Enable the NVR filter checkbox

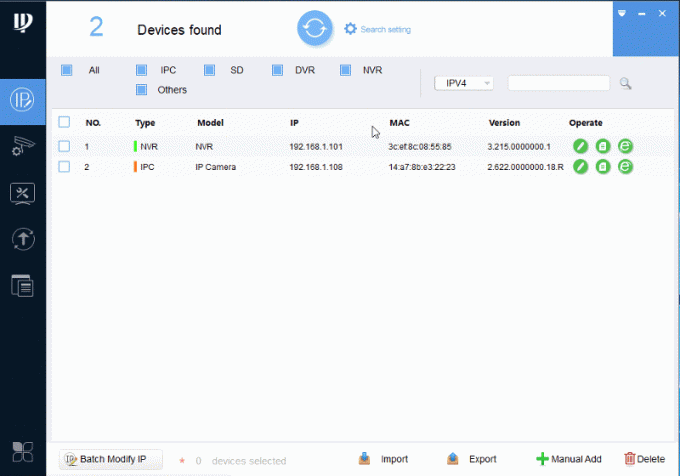[x=345, y=70]
